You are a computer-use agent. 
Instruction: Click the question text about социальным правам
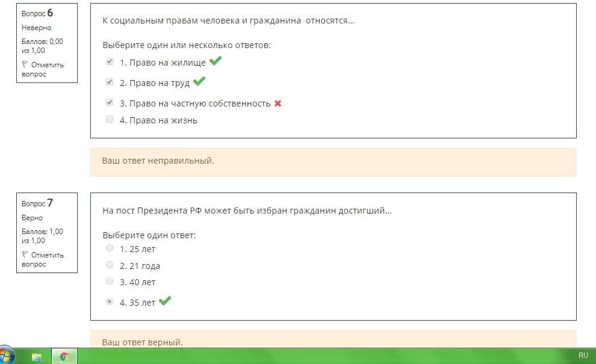(228, 20)
